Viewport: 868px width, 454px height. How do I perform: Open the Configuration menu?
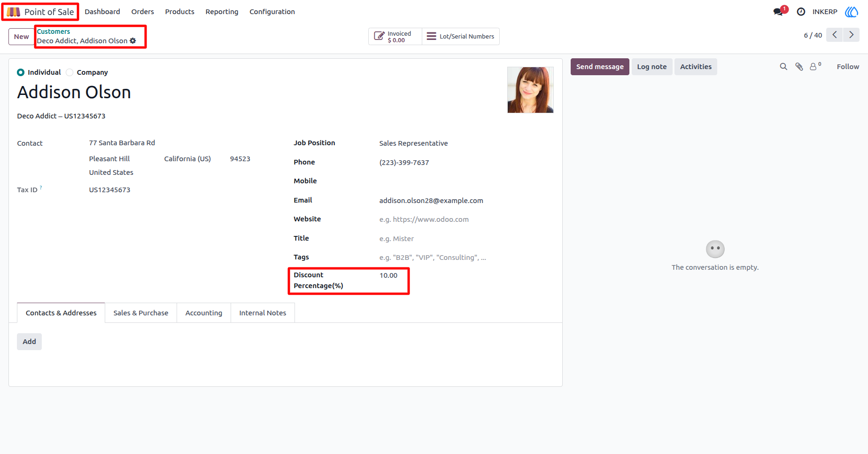[272, 12]
